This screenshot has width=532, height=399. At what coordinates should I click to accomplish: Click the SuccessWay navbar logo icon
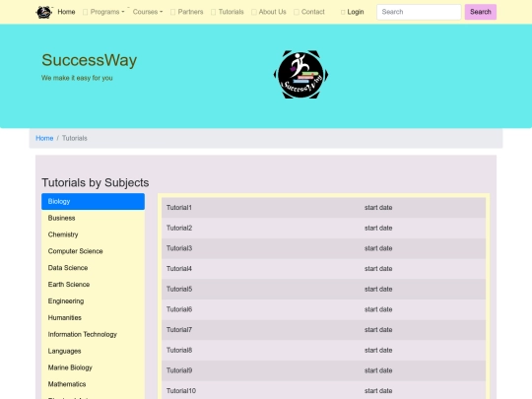coord(44,12)
